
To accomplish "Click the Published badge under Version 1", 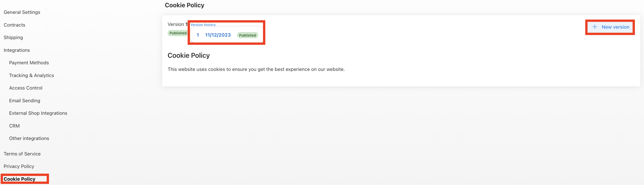I will tap(178, 33).
